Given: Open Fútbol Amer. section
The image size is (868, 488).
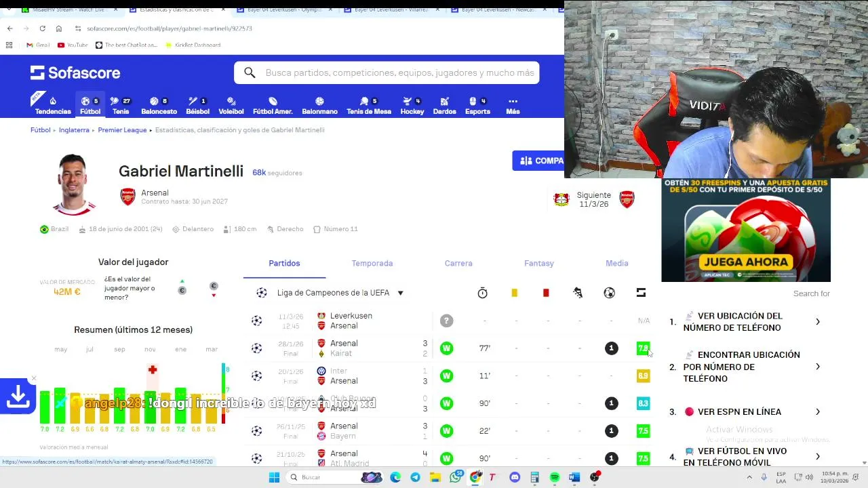Looking at the screenshot, I should tap(273, 105).
